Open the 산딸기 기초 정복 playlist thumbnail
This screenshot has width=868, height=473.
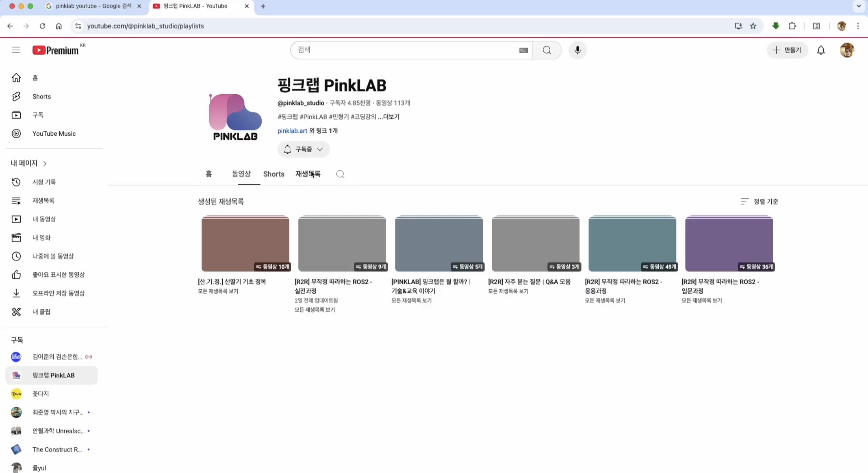click(x=245, y=243)
